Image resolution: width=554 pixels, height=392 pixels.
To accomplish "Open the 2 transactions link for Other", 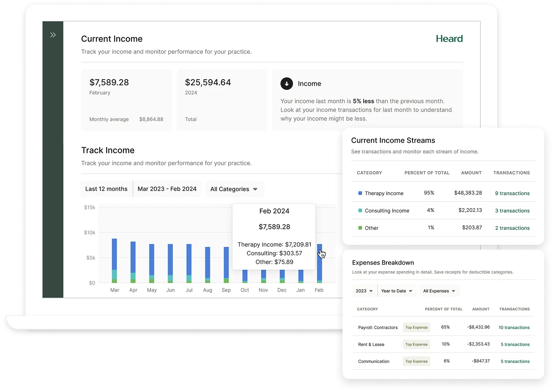I will click(x=512, y=228).
